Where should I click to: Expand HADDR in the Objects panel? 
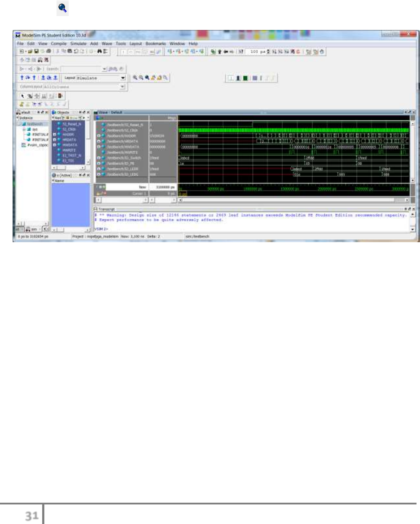tap(54, 134)
